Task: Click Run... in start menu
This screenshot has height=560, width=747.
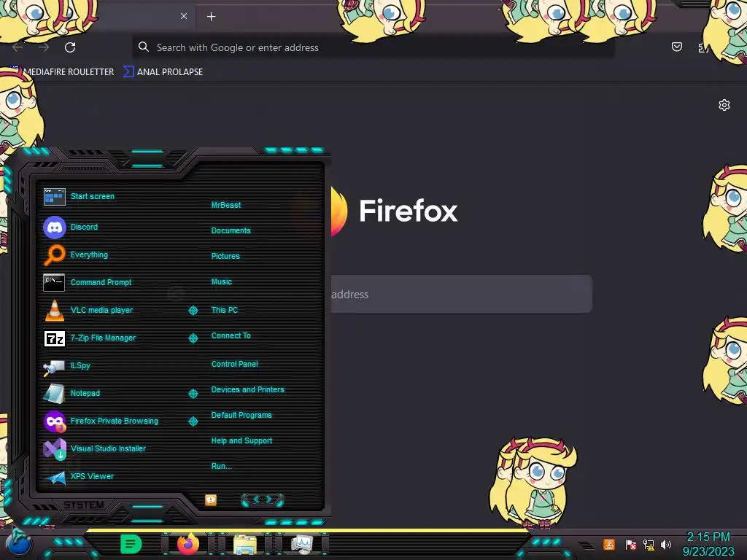Action: click(x=221, y=466)
